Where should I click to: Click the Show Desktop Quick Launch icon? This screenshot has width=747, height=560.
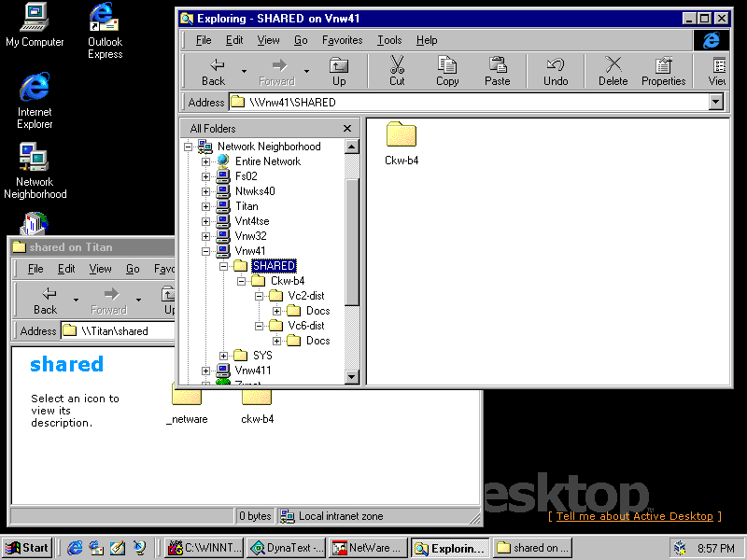pos(118,548)
